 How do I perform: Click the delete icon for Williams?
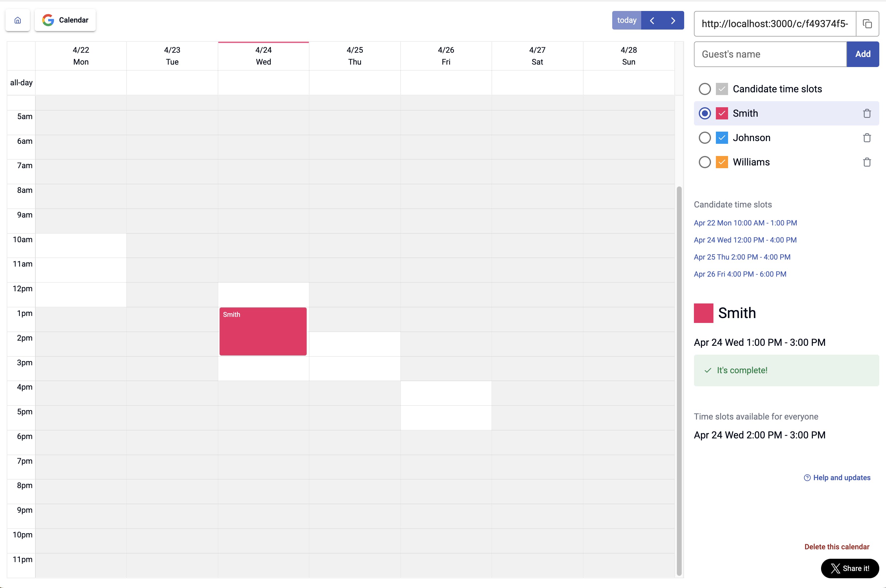[868, 162]
